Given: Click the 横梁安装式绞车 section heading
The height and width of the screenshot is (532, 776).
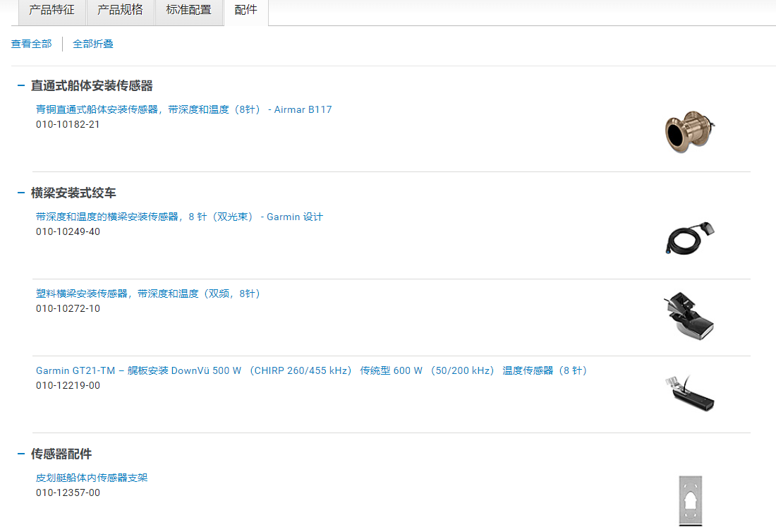Looking at the screenshot, I should coord(73,193).
